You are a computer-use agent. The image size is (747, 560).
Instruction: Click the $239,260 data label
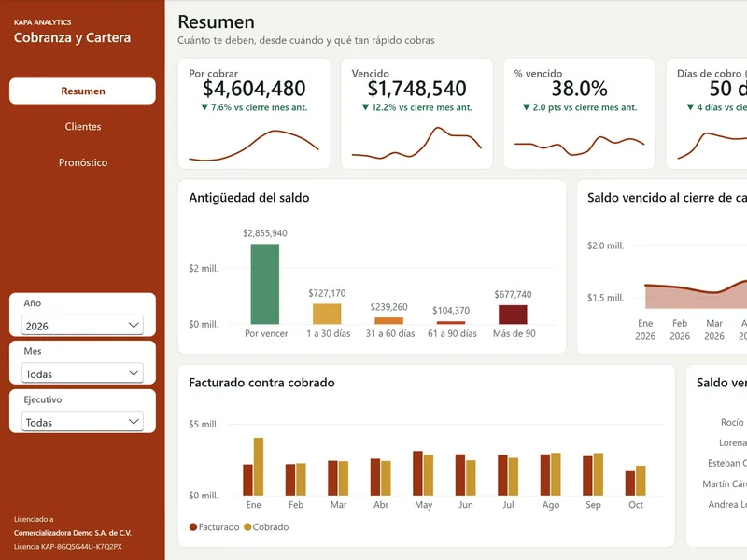(388, 307)
